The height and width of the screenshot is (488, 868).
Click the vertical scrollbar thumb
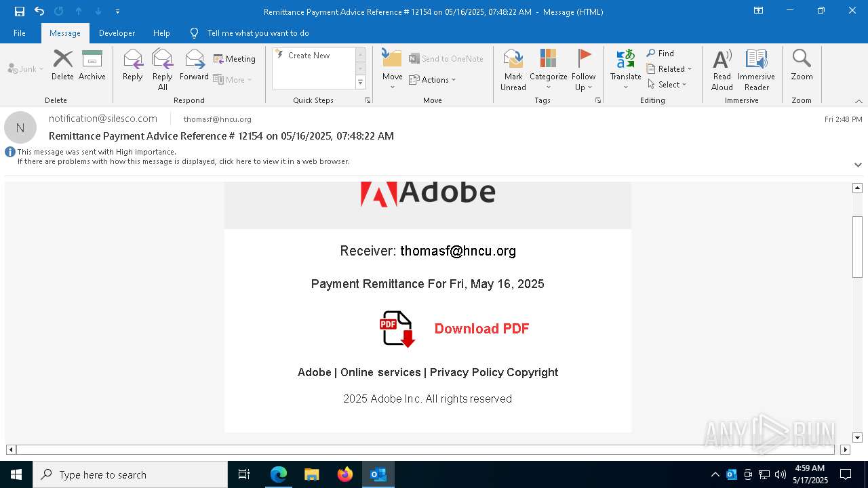857,247
